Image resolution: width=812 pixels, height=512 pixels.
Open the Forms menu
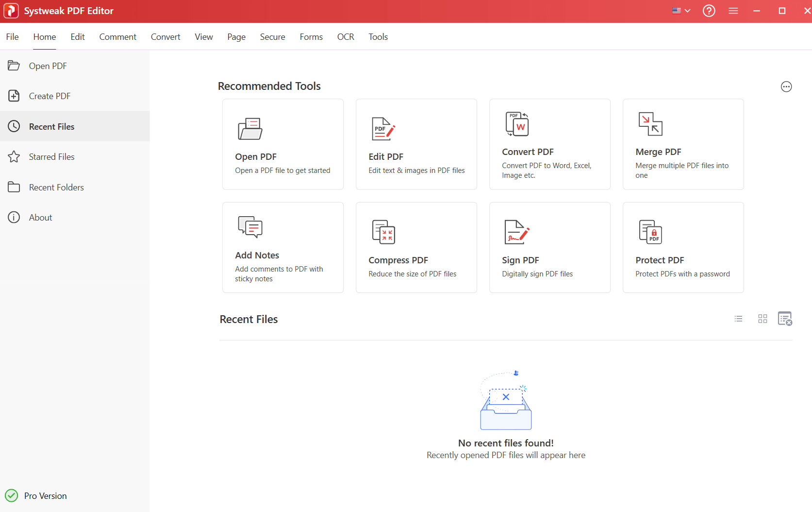coord(311,36)
